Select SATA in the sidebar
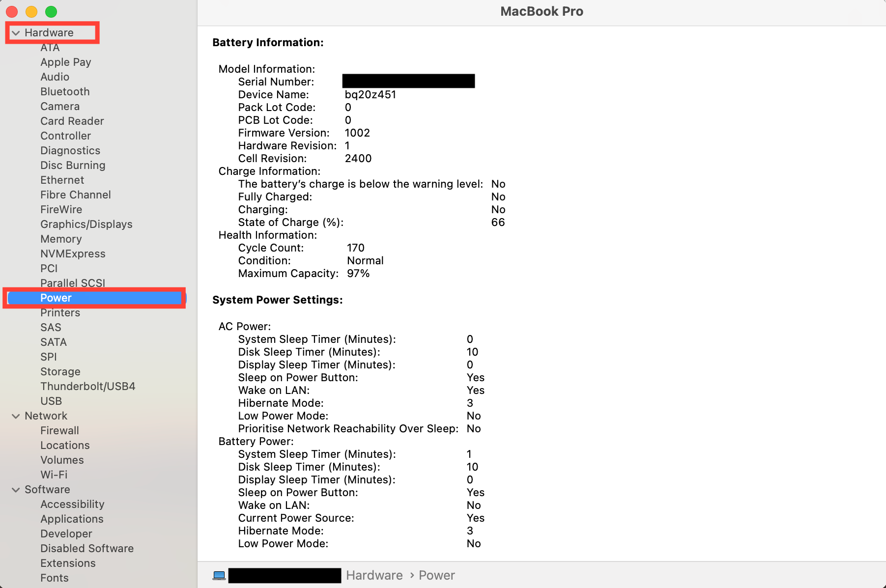 point(54,342)
